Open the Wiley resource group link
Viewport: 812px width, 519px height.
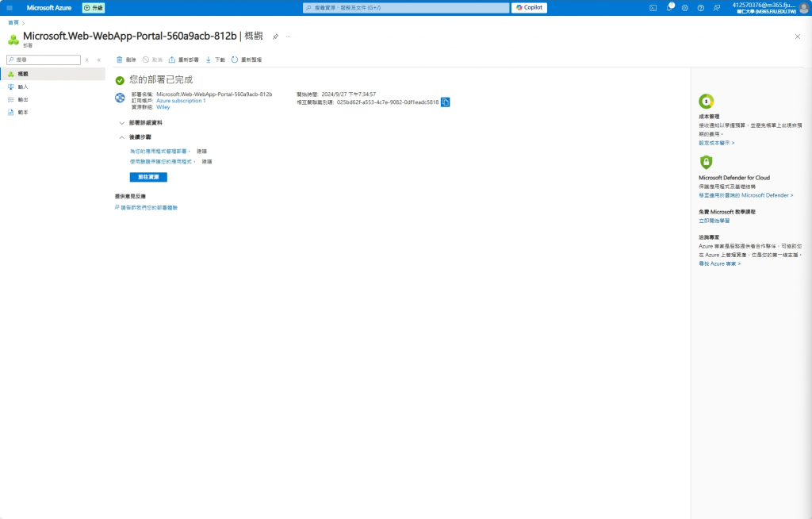(163, 107)
